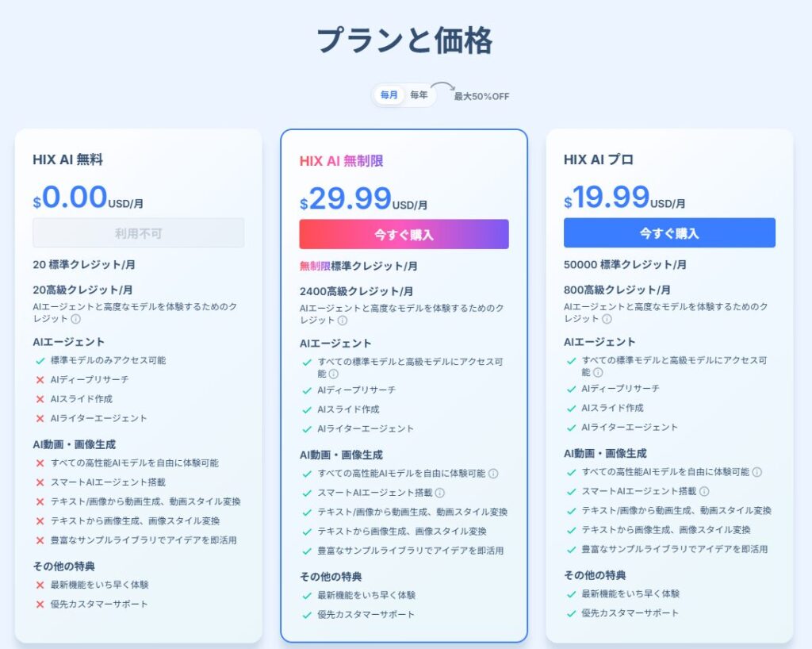The image size is (812, 649).
Task: Click the credit info icon in the free plan
Action: pos(76,319)
